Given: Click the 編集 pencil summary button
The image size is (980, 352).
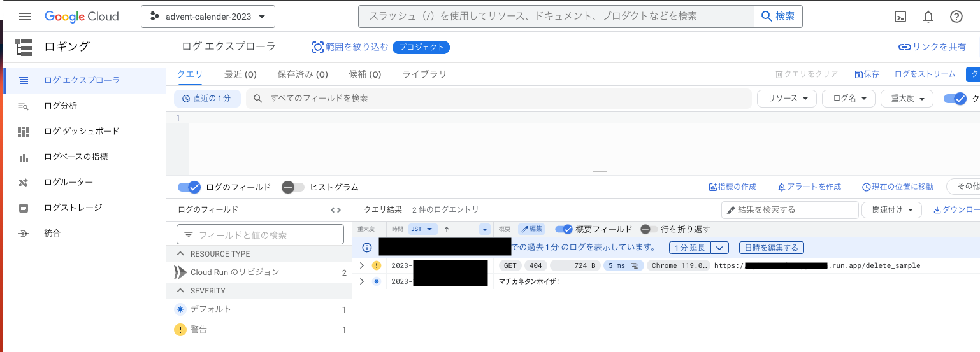Looking at the screenshot, I should [531, 229].
